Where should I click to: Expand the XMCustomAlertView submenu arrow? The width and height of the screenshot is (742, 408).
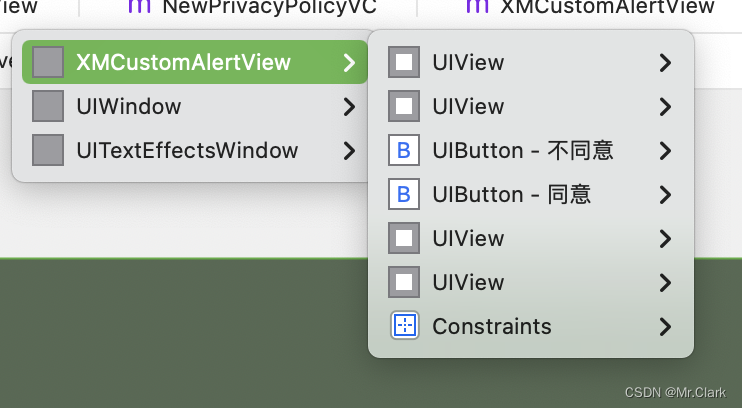pos(348,63)
